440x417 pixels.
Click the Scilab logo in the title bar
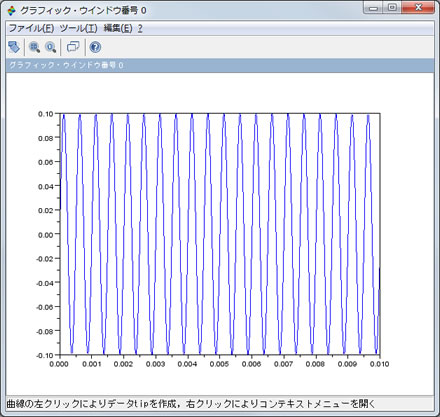(12, 11)
